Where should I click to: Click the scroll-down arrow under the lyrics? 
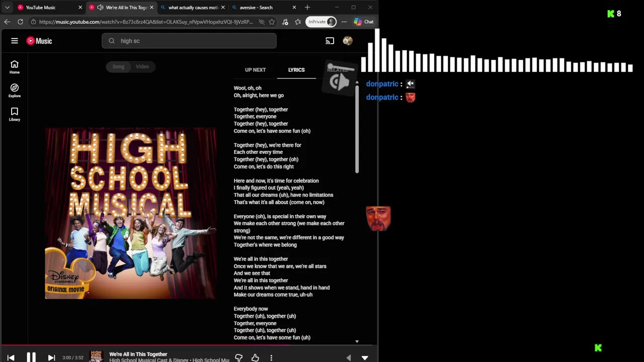tap(357, 341)
